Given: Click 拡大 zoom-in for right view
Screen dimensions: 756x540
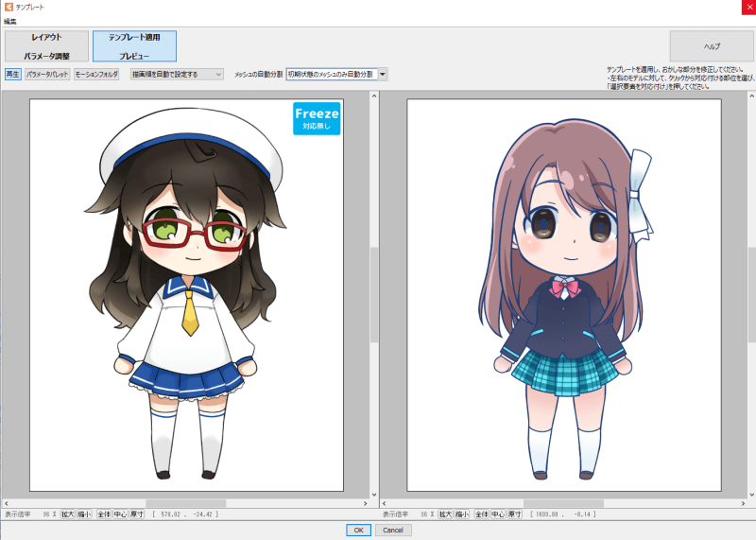Looking at the screenshot, I should coord(445,514).
